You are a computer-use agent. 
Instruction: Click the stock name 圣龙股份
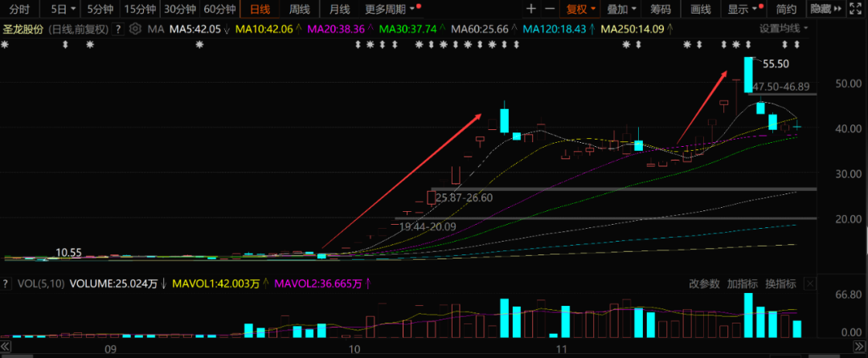pos(24,29)
